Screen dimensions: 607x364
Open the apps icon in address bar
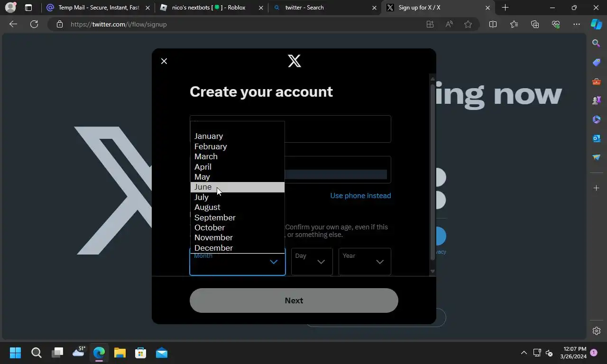pyautogui.click(x=430, y=24)
